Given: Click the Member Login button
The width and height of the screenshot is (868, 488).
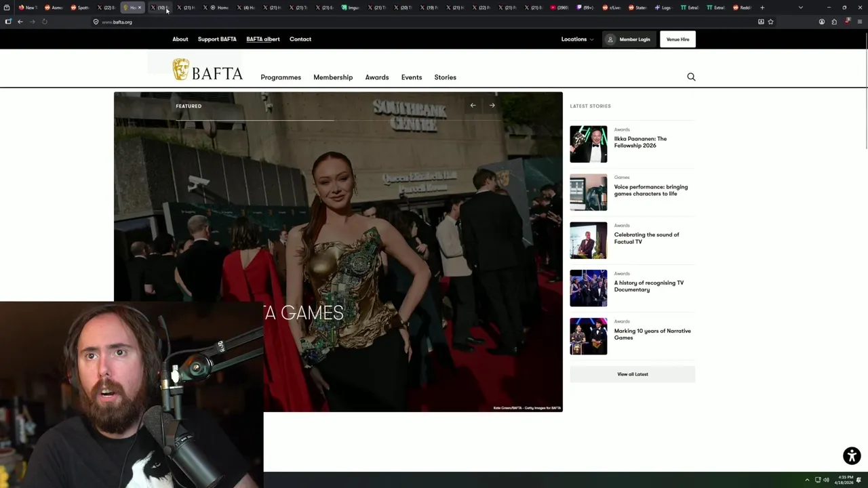Looking at the screenshot, I should 629,39.
